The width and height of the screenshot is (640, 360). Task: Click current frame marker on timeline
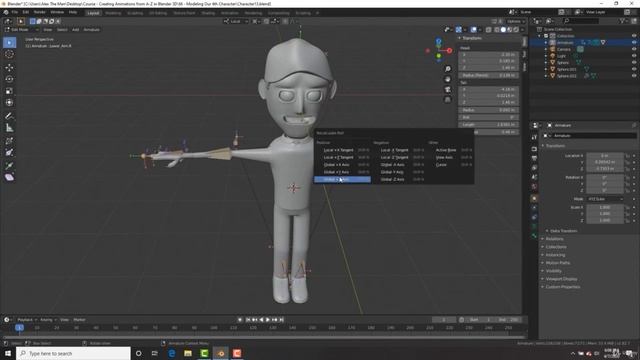[x=19, y=327]
